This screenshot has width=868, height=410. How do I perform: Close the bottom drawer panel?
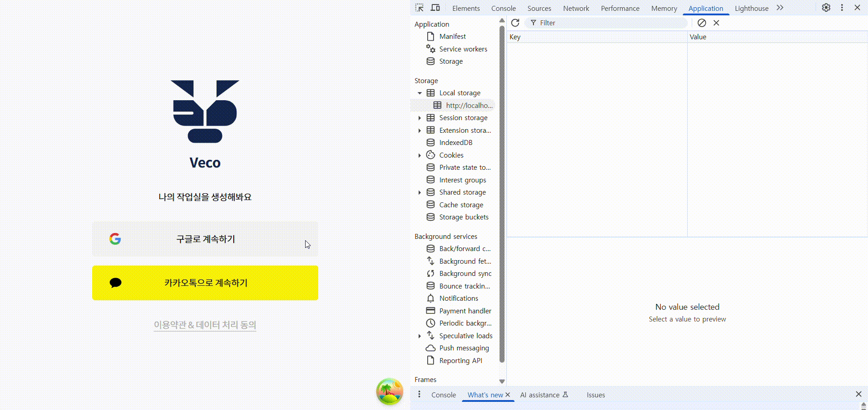click(859, 394)
